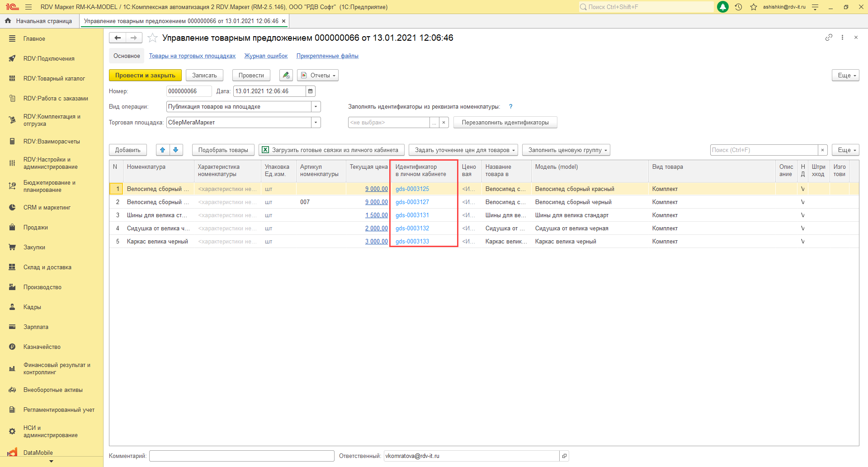Click the document posting status icon
The height and width of the screenshot is (467, 868).
[x=286, y=76]
